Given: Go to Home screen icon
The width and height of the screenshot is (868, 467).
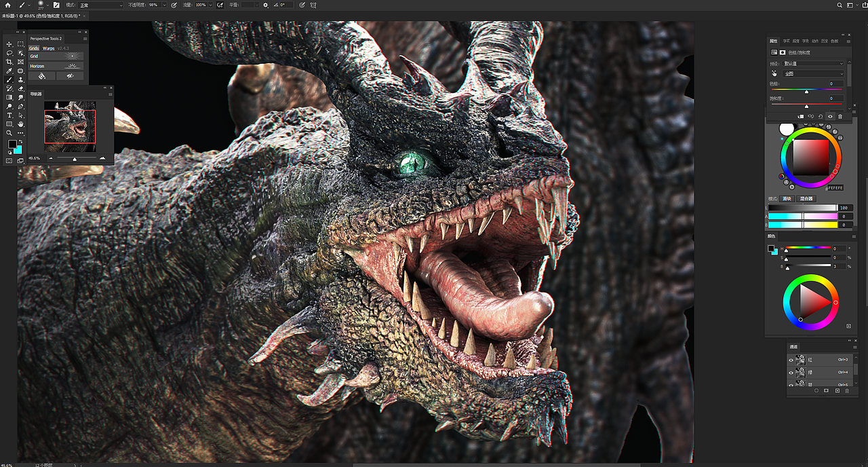Looking at the screenshot, I should pyautogui.click(x=7, y=5).
